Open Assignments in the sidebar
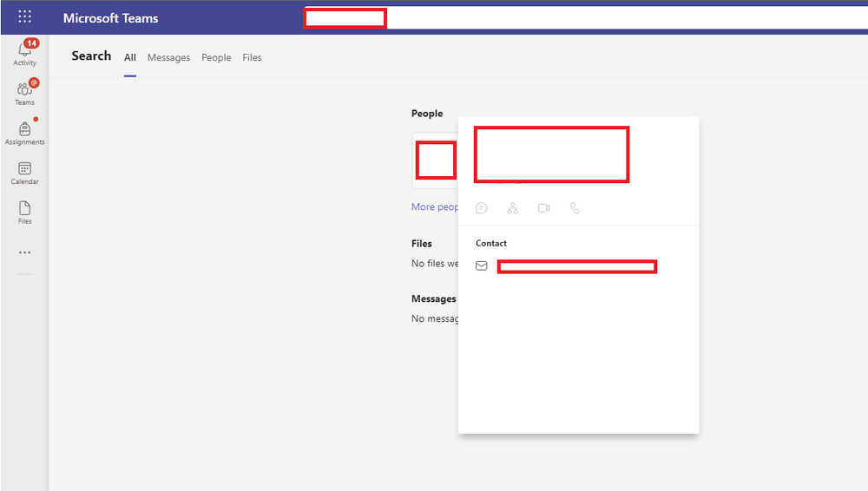The image size is (868, 491). click(x=25, y=133)
